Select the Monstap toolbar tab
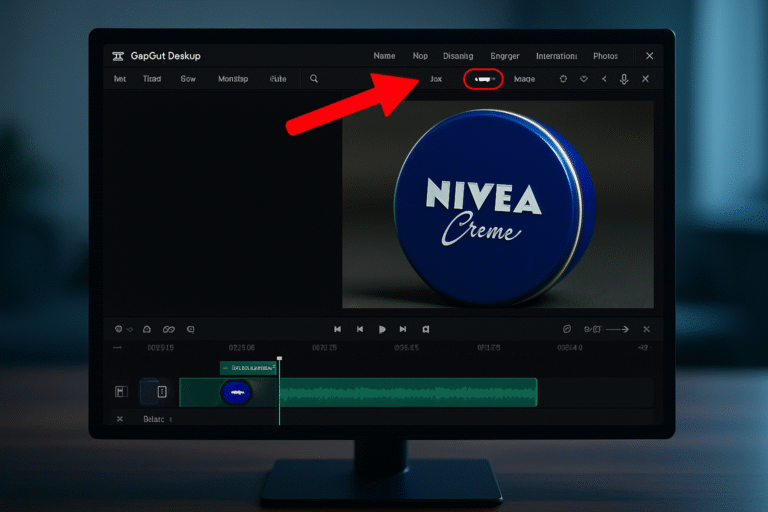This screenshot has width=768, height=512. 233,79
